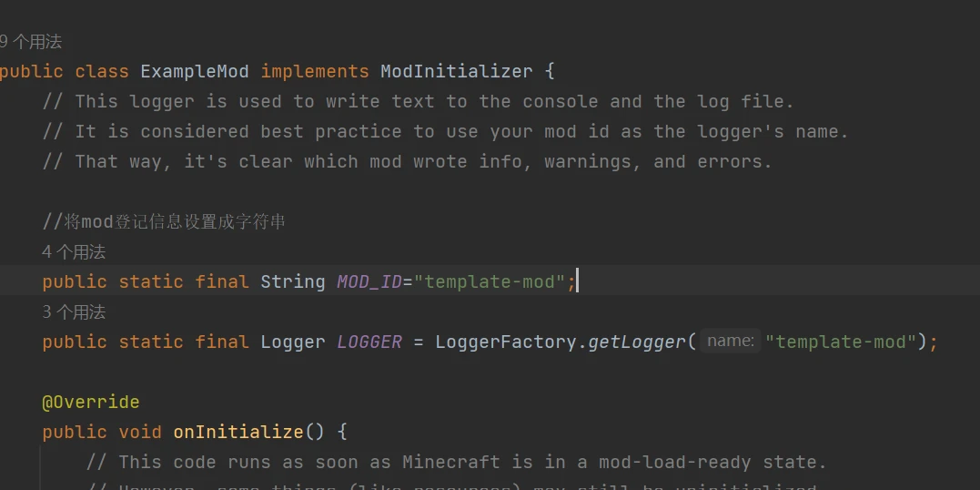Click the "template-mod" string in the getLogger call
Image resolution: width=980 pixels, height=490 pixels.
(841, 342)
